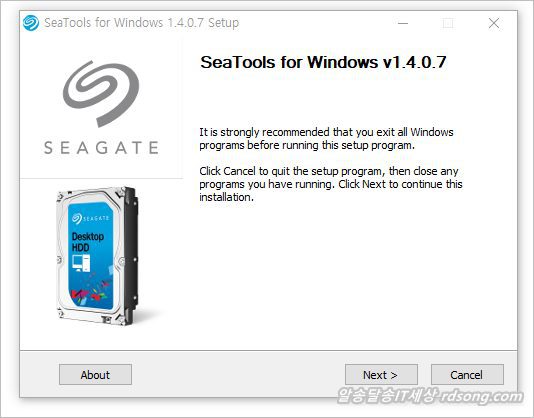Click the window title text in title bar

click(x=142, y=23)
